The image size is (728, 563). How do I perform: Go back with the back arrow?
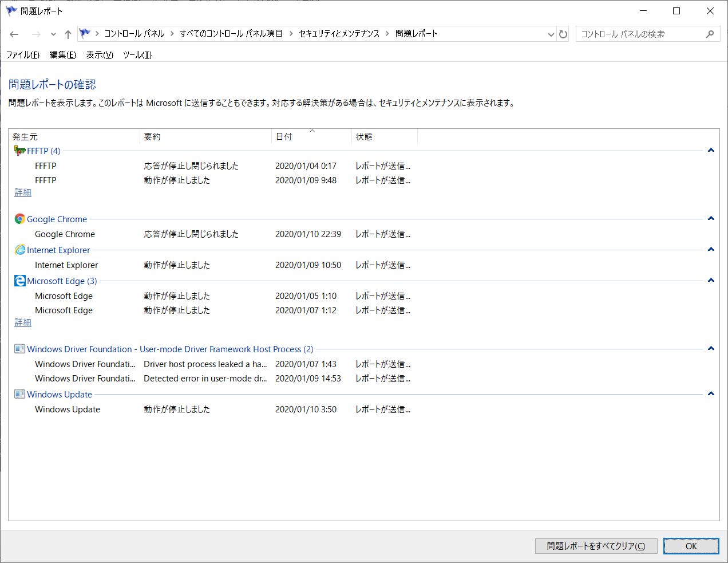pyautogui.click(x=14, y=34)
